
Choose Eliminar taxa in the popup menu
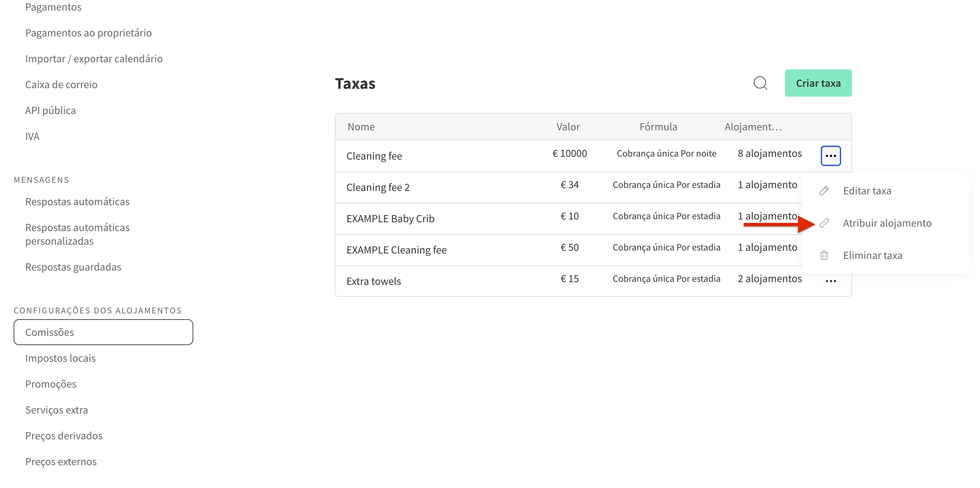click(x=872, y=255)
